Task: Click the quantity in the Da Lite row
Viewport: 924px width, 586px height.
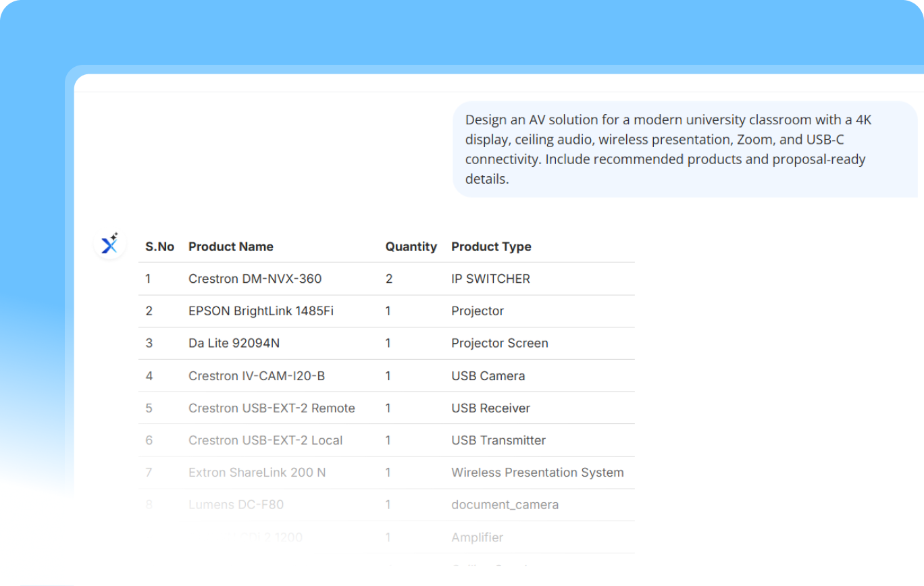Action: 388,343
